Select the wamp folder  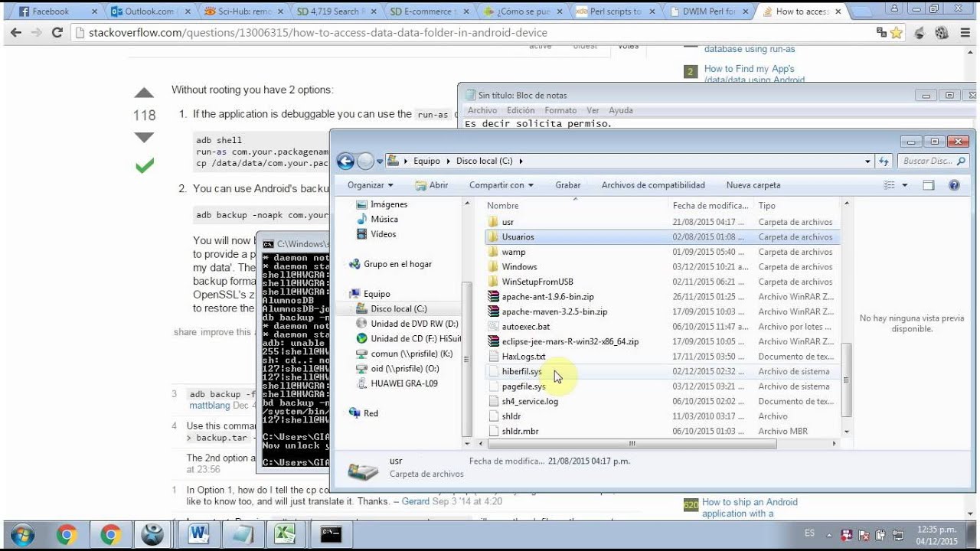(663, 252)
